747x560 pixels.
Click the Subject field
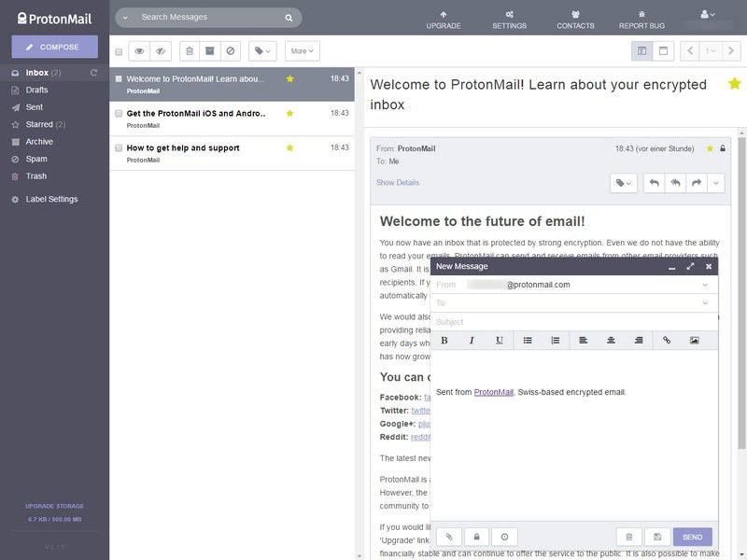pos(574,322)
